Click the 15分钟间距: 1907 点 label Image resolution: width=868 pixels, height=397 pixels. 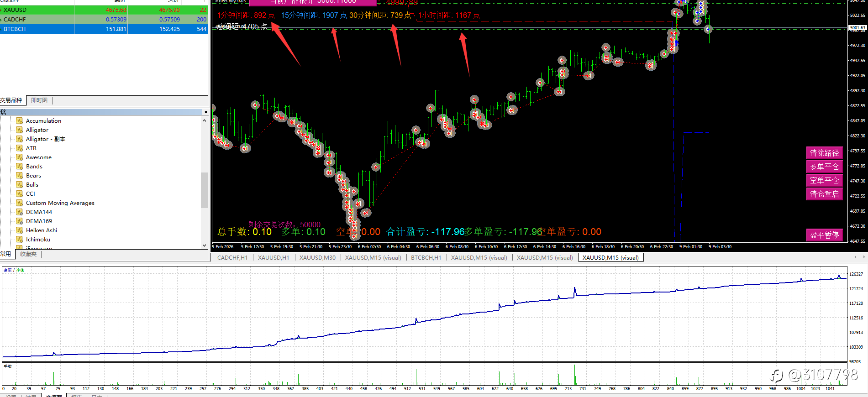point(314,15)
